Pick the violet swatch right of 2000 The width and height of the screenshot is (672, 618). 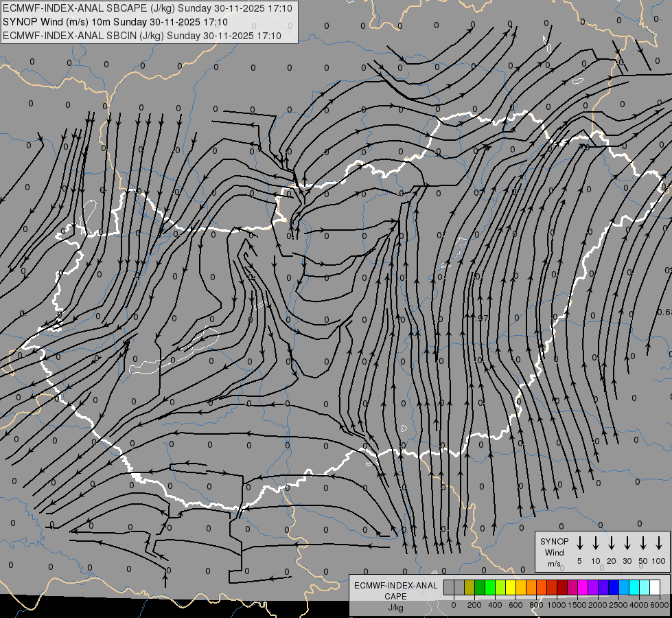pyautogui.click(x=603, y=587)
